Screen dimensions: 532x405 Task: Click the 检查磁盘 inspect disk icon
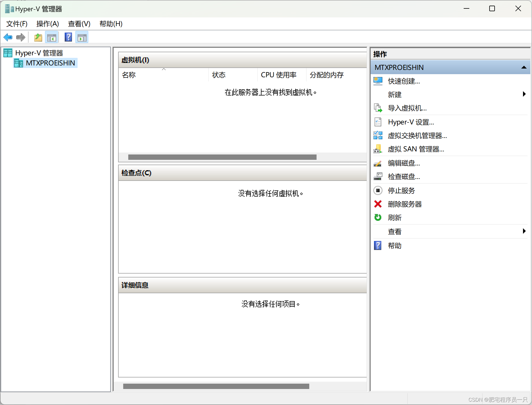point(378,176)
